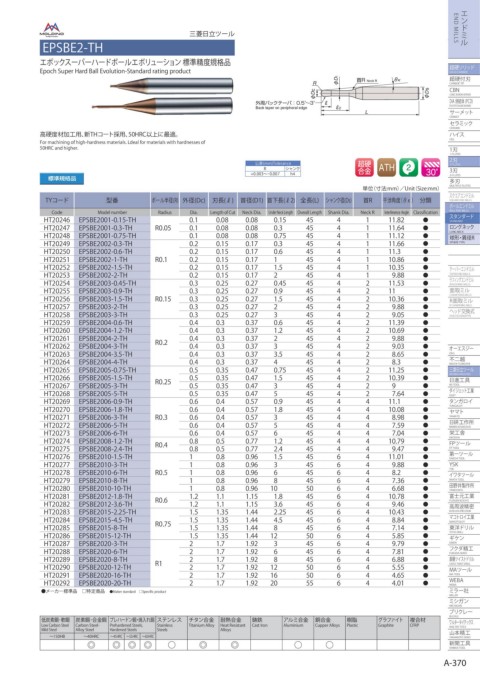Image resolution: width=480 pixels, height=677 pixels.
Task: Select the 山本精工 maker sidebar tab
Action: coord(464,633)
